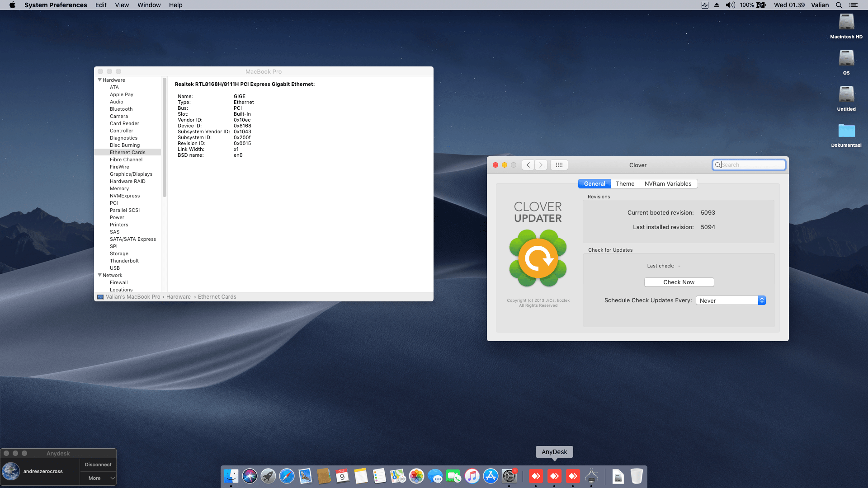The width and height of the screenshot is (868, 488).
Task: Select SATA/SATA Express in the sidebar
Action: 133,239
